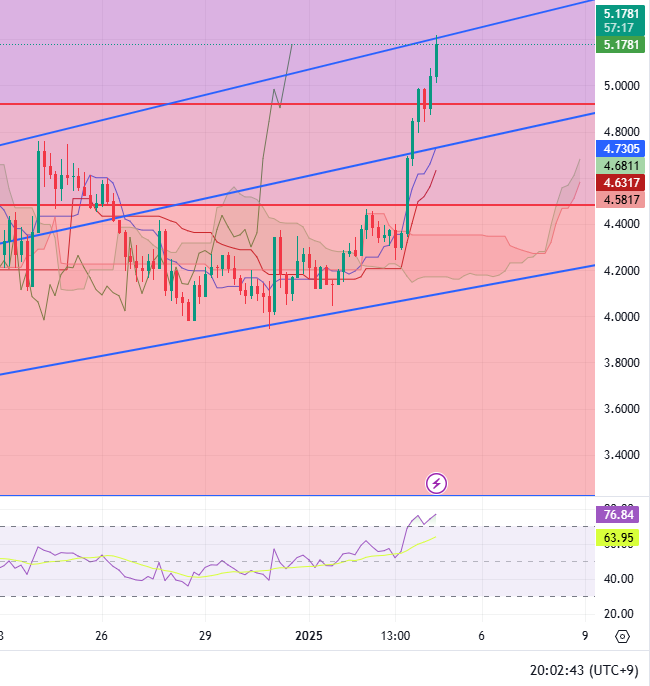Click the pink 4.5817 price label

(620, 200)
